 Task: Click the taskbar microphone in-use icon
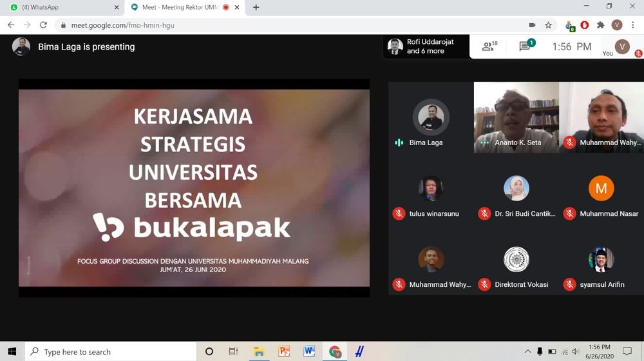click(540, 351)
